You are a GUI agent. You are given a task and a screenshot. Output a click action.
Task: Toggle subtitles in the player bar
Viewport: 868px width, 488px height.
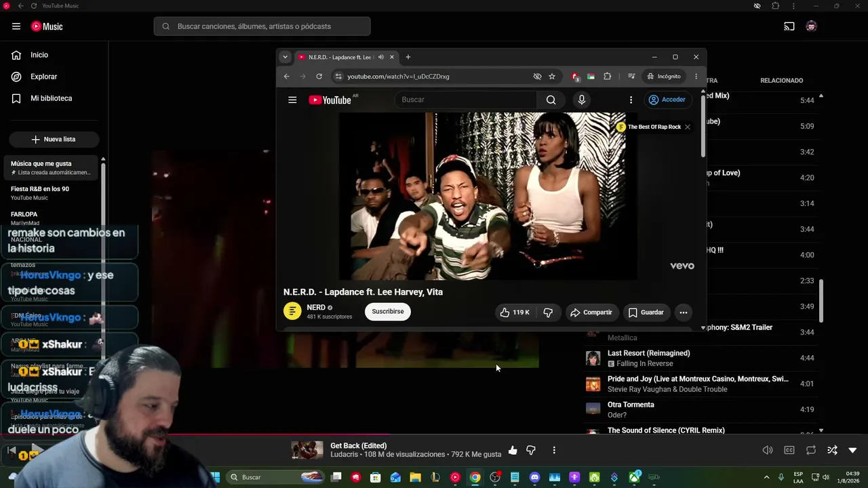[789, 450]
